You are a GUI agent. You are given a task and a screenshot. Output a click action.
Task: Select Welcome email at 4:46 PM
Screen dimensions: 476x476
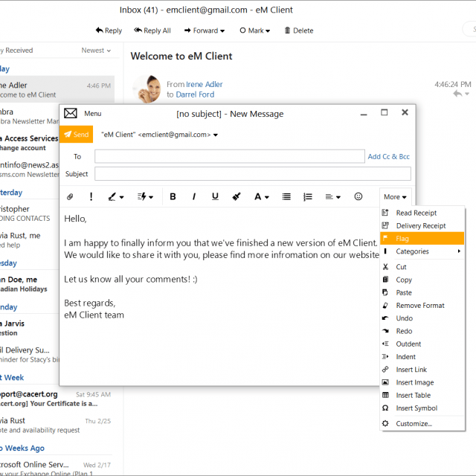[57, 89]
